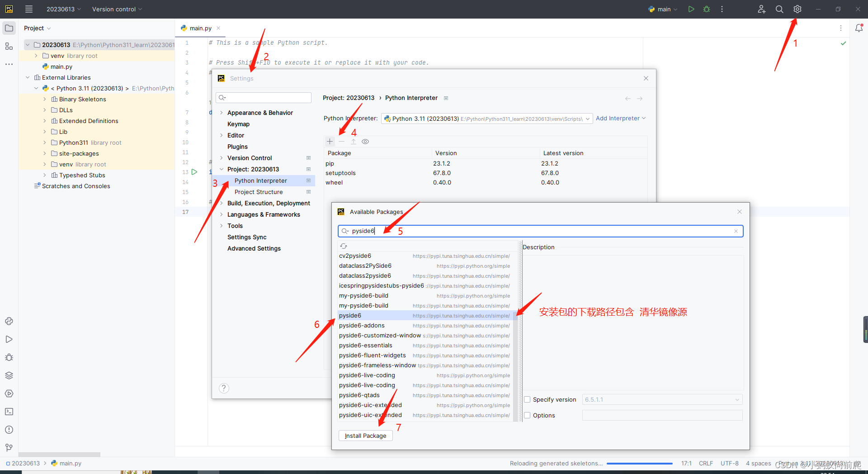This screenshot has height=474, width=868.
Task: Clear the pyside6 search text
Action: (736, 231)
